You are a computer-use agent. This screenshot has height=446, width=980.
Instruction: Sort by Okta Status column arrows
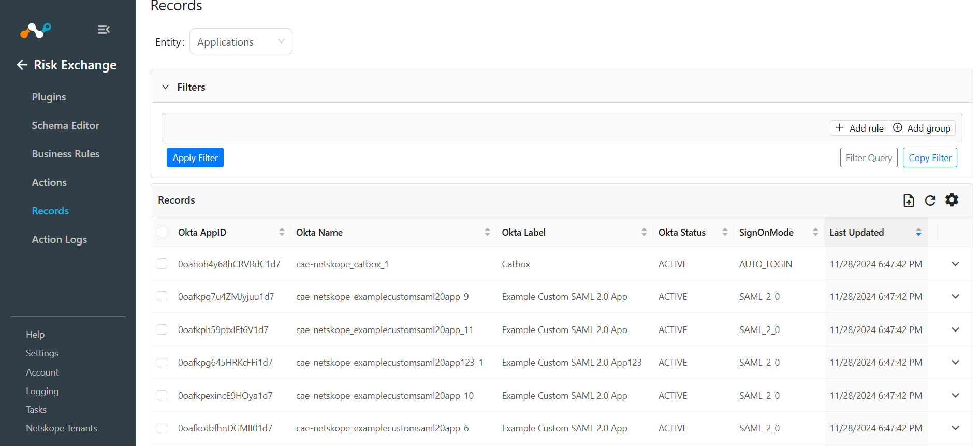pos(725,232)
